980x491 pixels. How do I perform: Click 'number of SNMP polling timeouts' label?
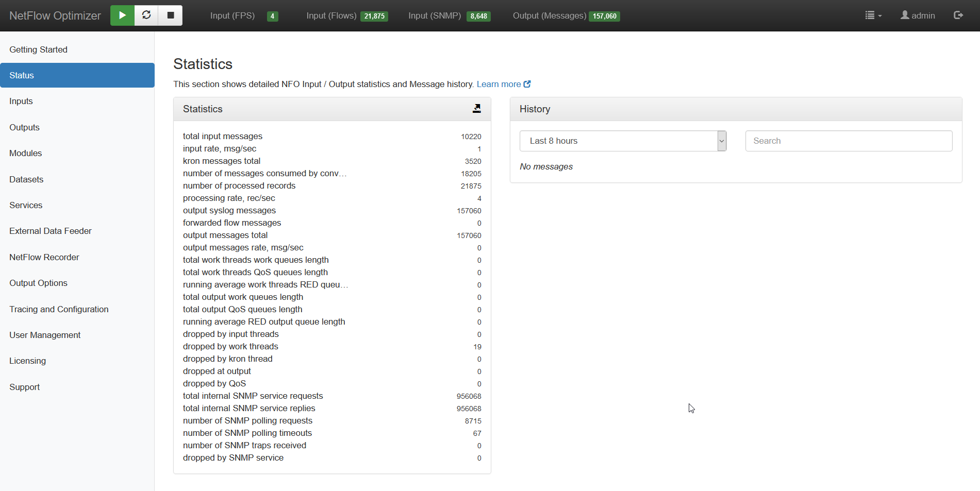[x=247, y=433]
